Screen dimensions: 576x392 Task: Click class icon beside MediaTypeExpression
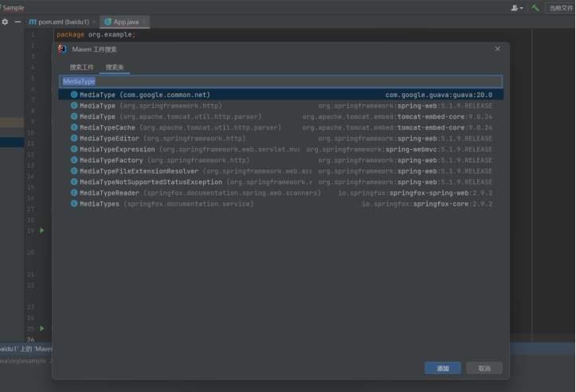(74, 149)
